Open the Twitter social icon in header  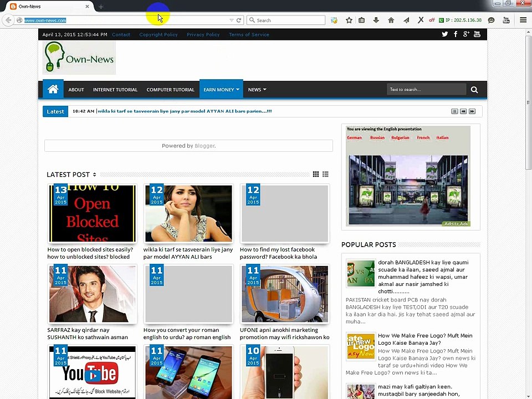click(x=444, y=34)
